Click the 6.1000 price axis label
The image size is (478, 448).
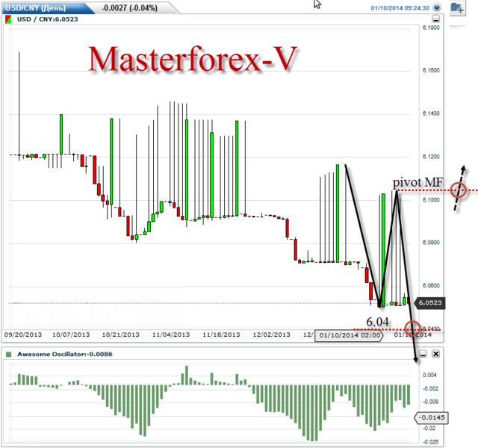pos(431,199)
